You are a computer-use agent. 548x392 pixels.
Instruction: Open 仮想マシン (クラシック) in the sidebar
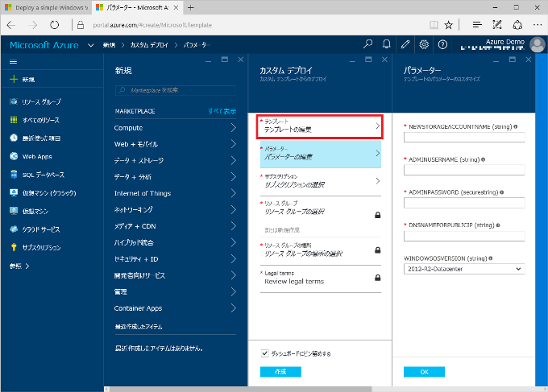pyautogui.click(x=43, y=192)
